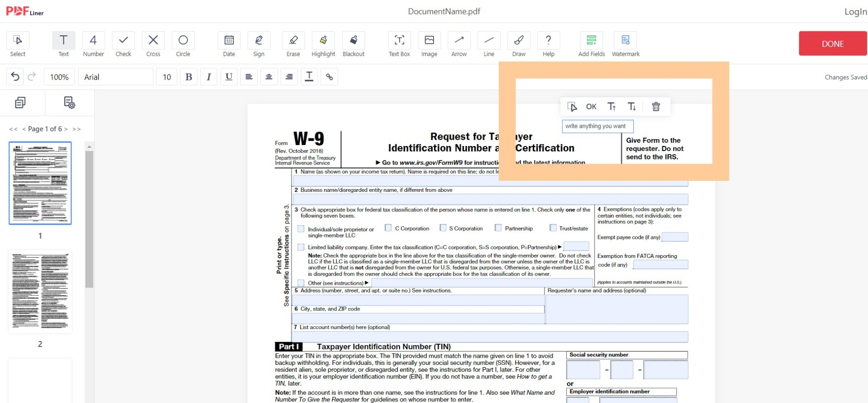Image resolution: width=868 pixels, height=403 pixels.
Task: Align text center
Action: click(x=269, y=77)
